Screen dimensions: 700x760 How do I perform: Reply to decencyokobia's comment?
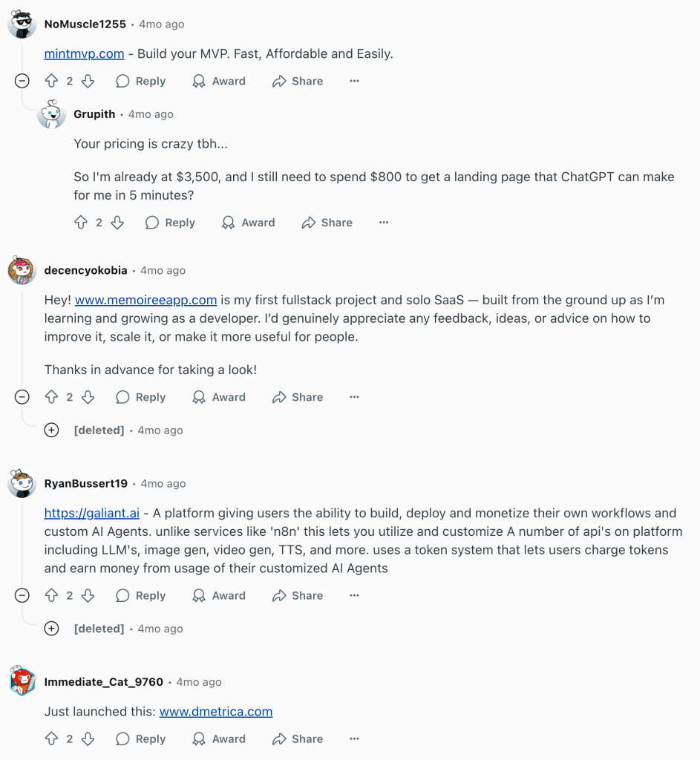141,397
